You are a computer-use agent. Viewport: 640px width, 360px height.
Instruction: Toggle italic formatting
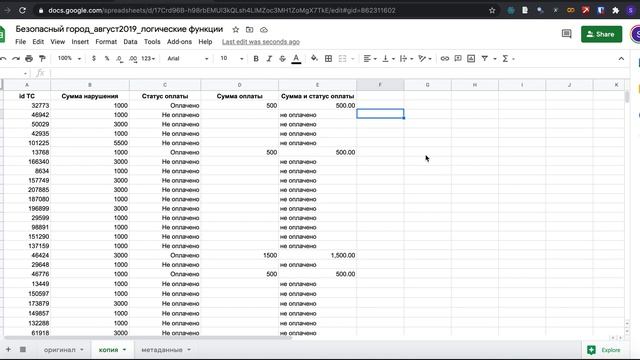pyautogui.click(x=269, y=59)
